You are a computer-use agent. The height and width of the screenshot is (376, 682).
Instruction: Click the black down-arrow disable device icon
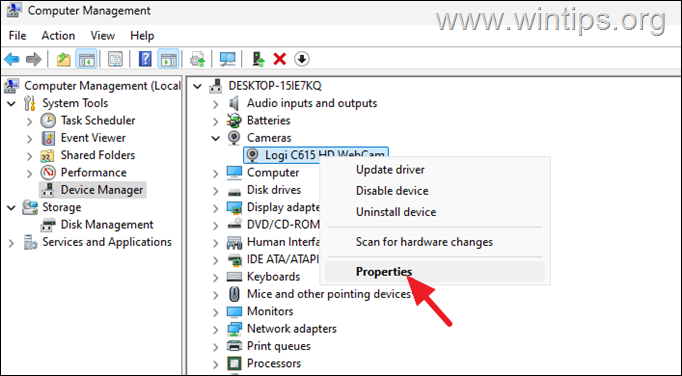(x=302, y=59)
